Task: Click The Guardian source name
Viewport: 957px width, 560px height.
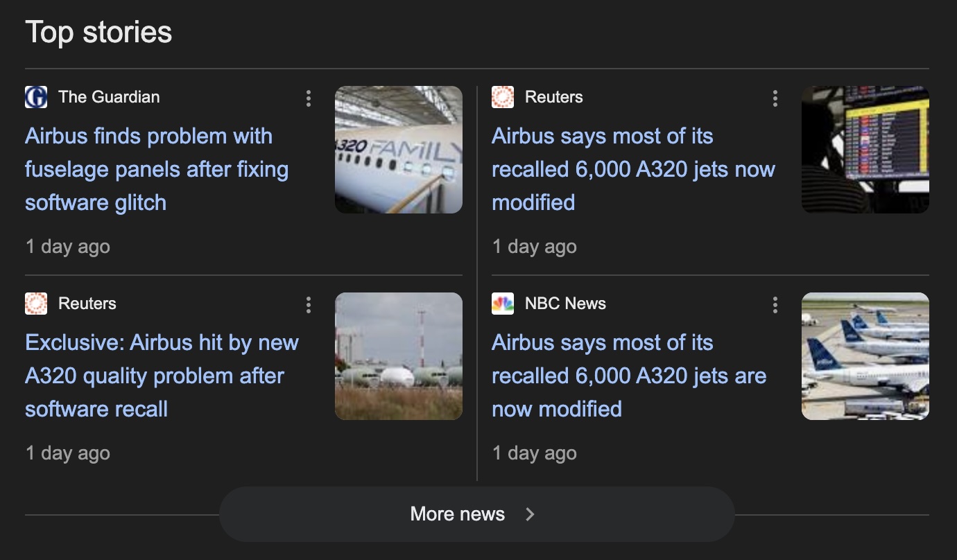Action: 109,97
